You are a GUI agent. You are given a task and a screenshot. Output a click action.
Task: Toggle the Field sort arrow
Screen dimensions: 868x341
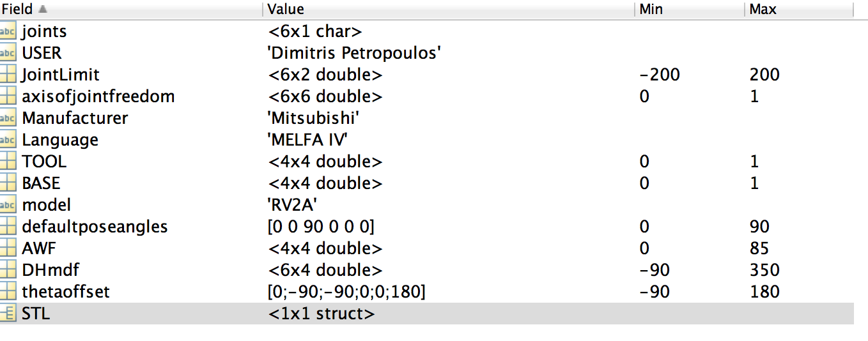(x=43, y=9)
